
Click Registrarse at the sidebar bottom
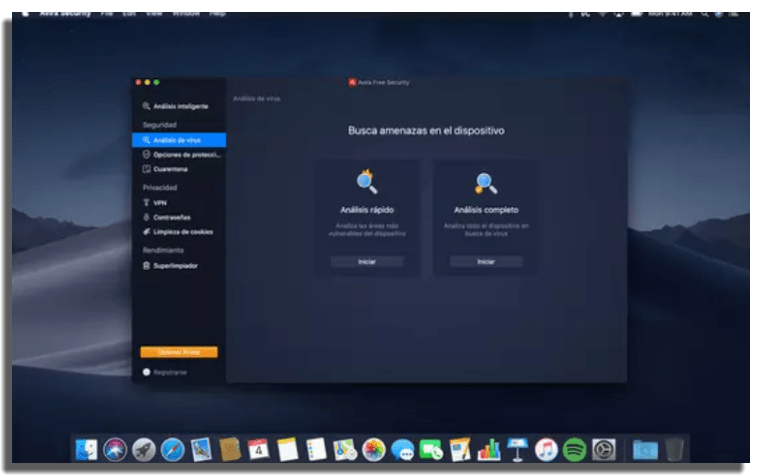tap(165, 372)
